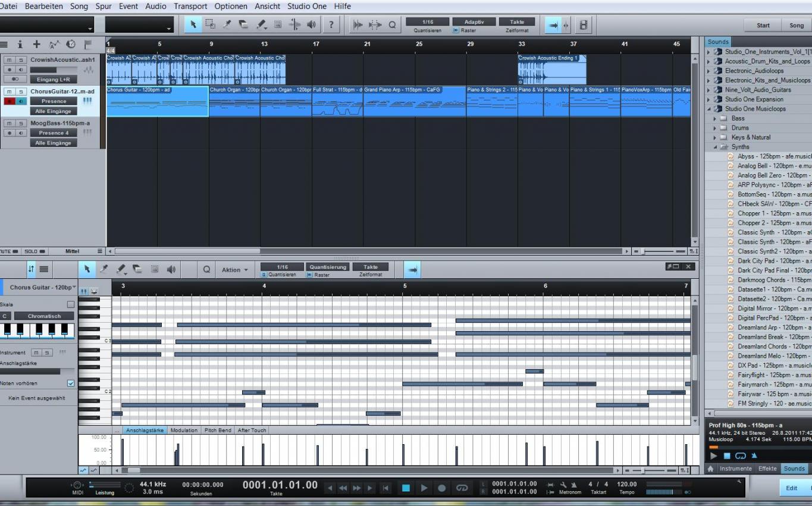Click the question mark help icon

(331, 24)
